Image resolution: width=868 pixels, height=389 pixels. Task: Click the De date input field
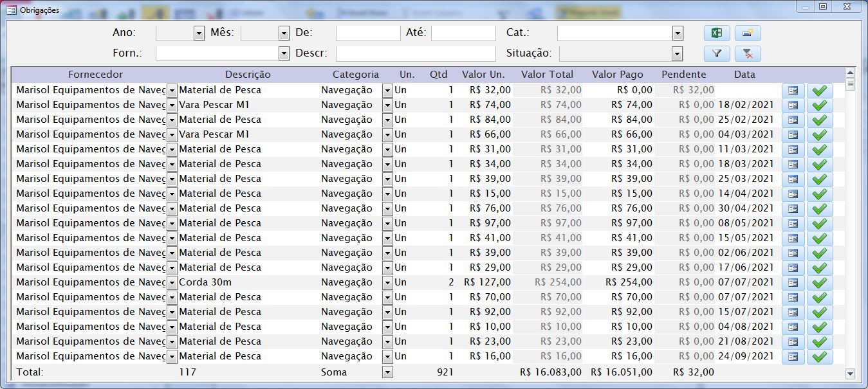(368, 33)
